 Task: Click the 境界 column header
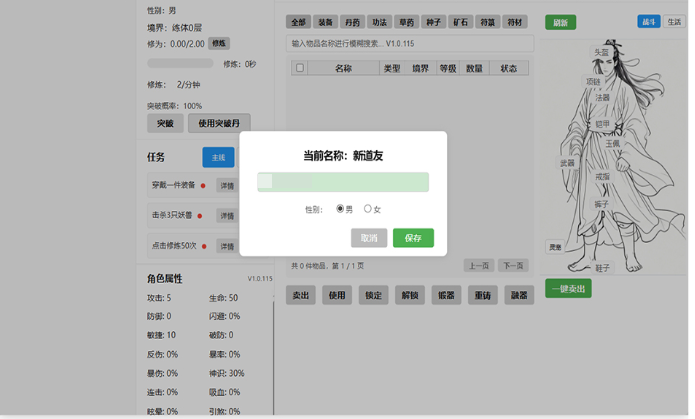click(420, 68)
